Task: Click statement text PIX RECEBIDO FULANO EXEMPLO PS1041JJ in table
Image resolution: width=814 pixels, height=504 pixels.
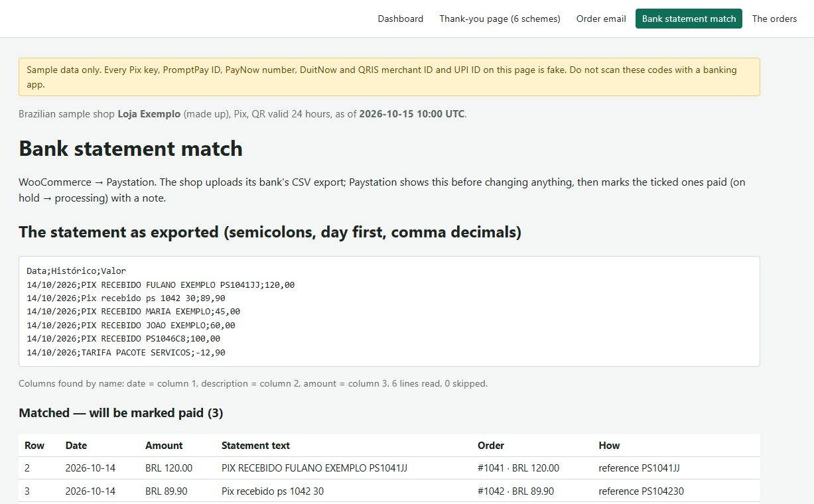Action: tap(314, 468)
